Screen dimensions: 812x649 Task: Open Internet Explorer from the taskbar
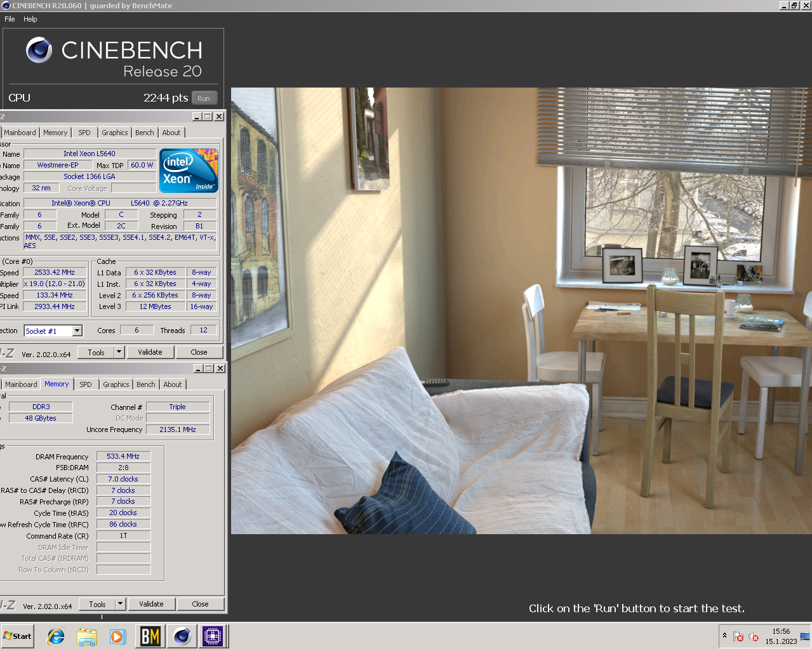(56, 636)
